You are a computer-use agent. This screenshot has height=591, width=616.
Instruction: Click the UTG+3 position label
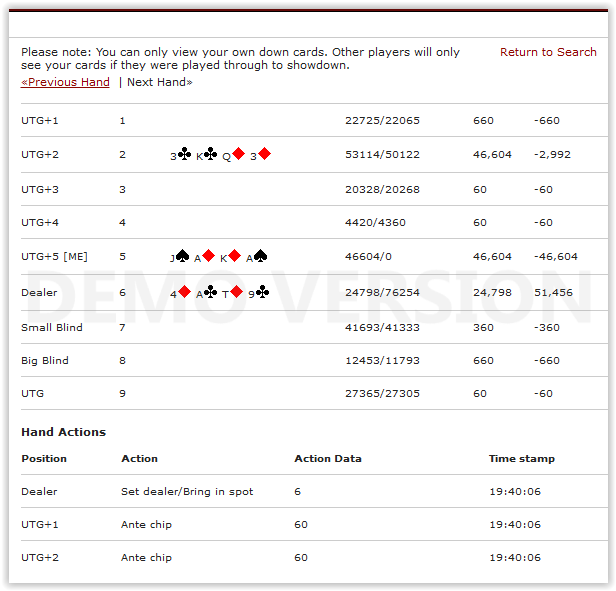[x=40, y=189]
